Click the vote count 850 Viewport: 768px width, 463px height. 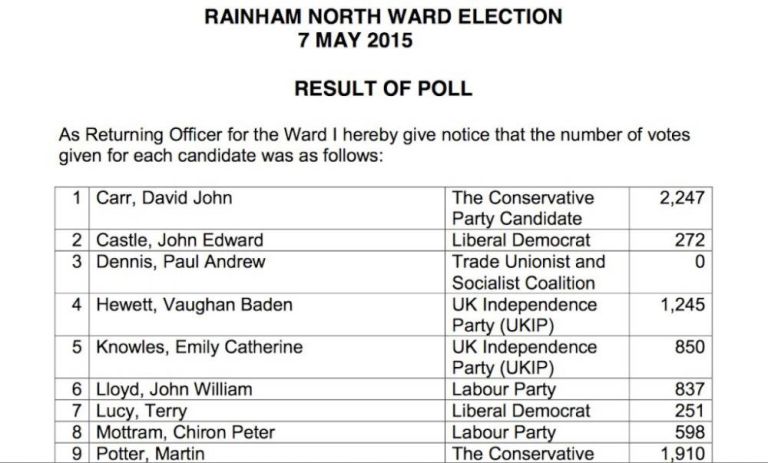click(x=689, y=347)
